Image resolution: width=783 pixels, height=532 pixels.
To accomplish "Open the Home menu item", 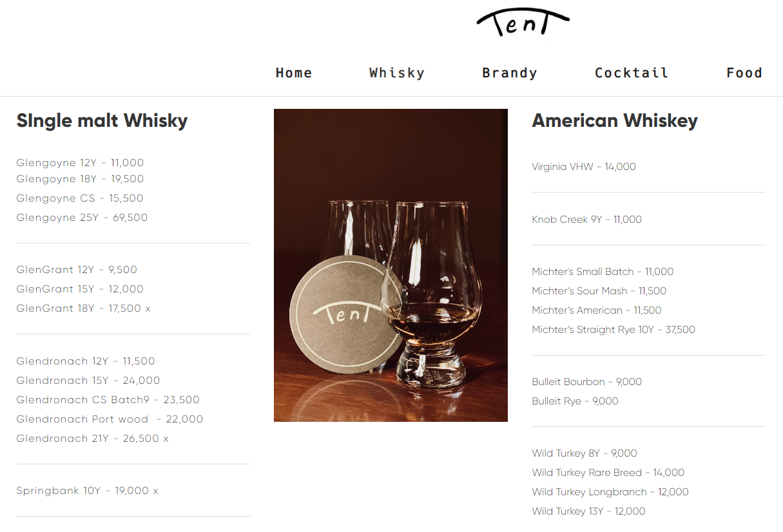I will coord(294,73).
